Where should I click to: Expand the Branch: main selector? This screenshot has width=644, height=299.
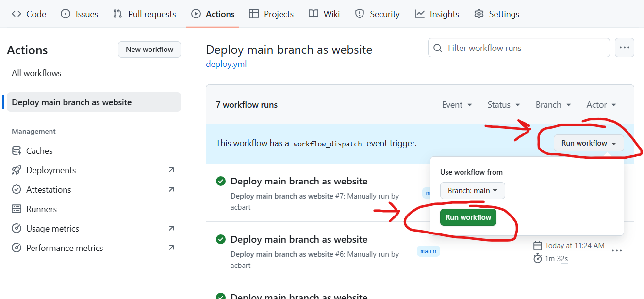click(472, 190)
